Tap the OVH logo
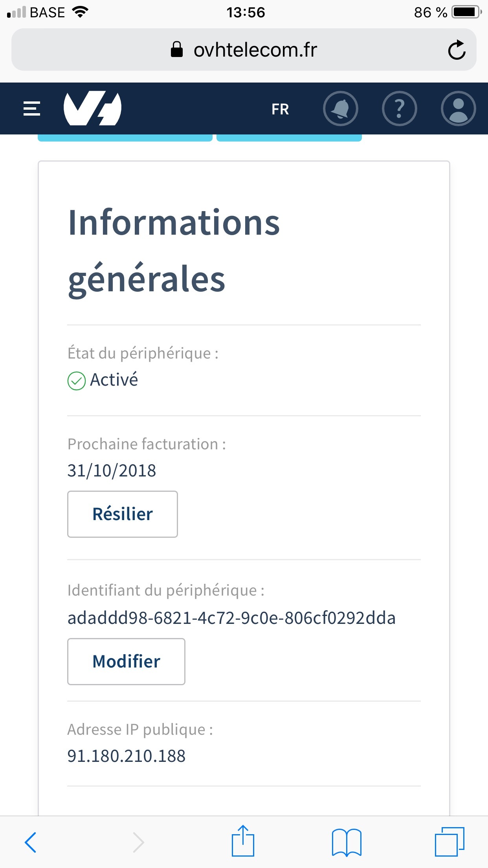The width and height of the screenshot is (488, 868). [93, 108]
